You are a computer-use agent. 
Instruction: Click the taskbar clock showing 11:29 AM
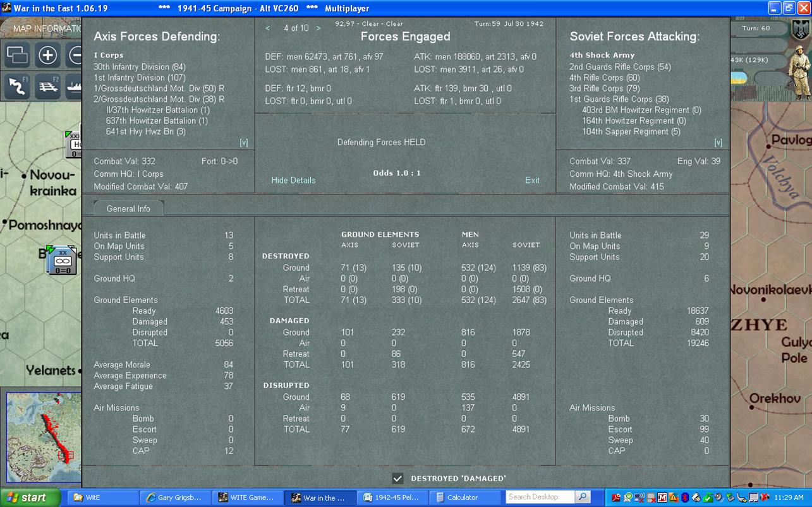point(789,498)
